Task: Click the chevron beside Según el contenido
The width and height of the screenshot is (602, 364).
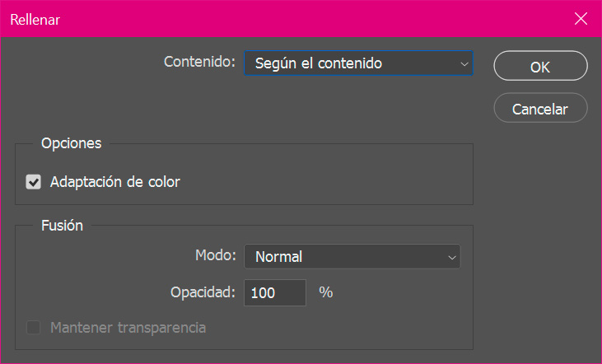Action: click(464, 63)
